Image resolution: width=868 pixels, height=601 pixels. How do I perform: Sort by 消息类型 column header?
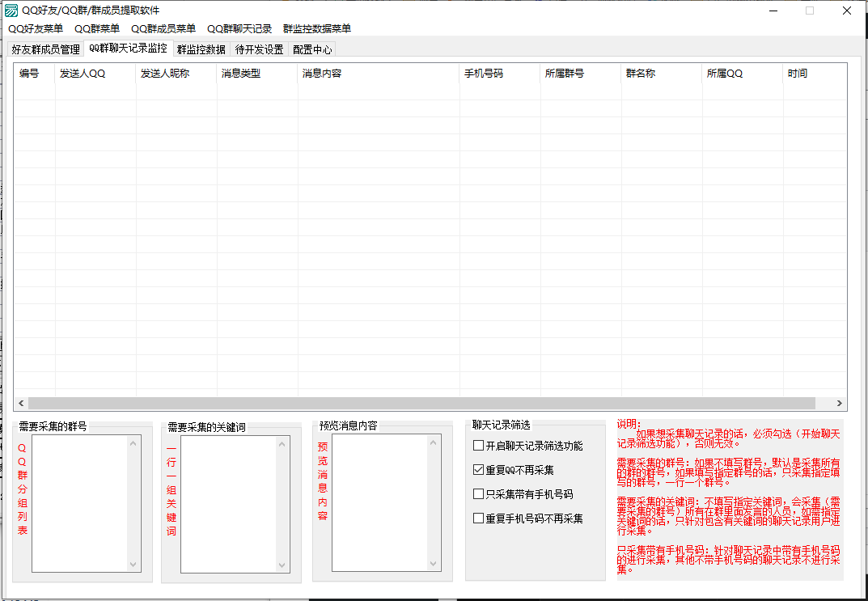pos(257,73)
